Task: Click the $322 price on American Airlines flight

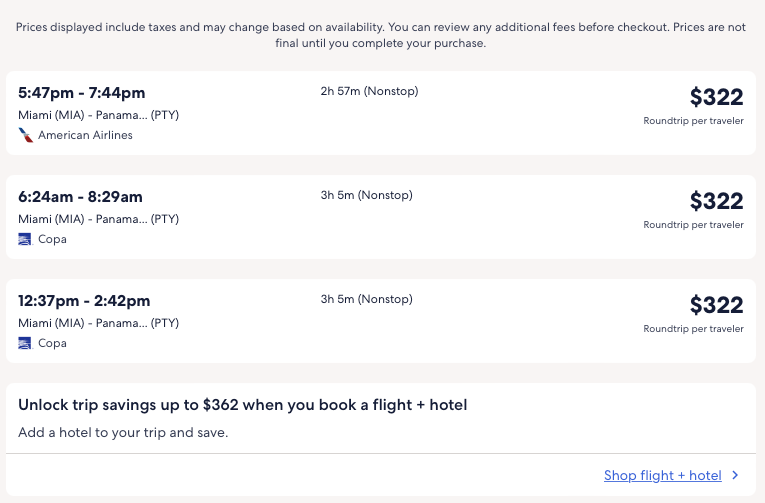Action: (716, 97)
